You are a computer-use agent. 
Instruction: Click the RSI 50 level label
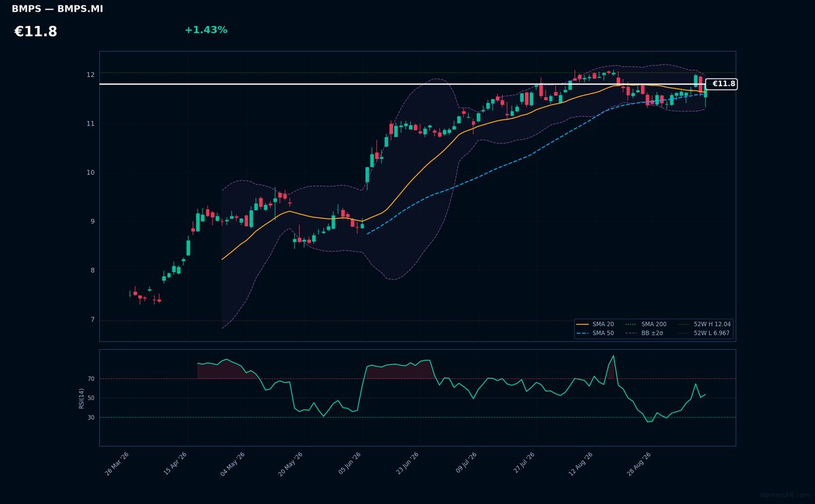tap(91, 398)
